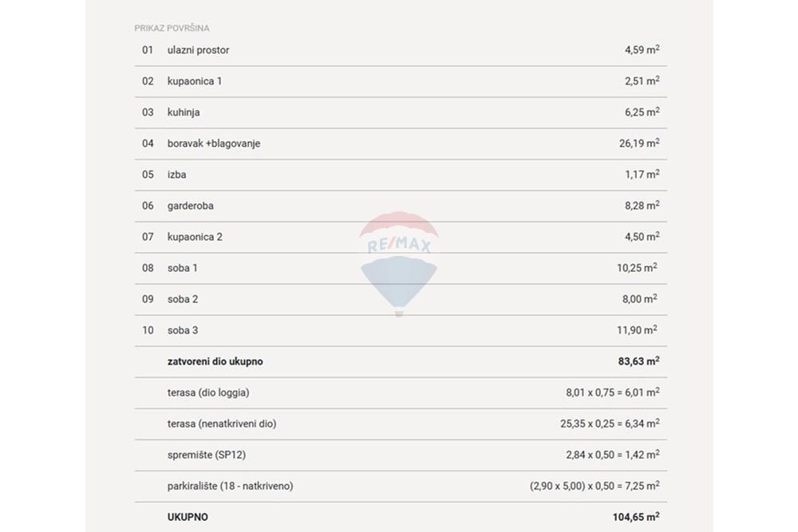Click the 'parkiralište (18 - natkriveno)' label
The width and height of the screenshot is (798, 532).
(x=230, y=486)
